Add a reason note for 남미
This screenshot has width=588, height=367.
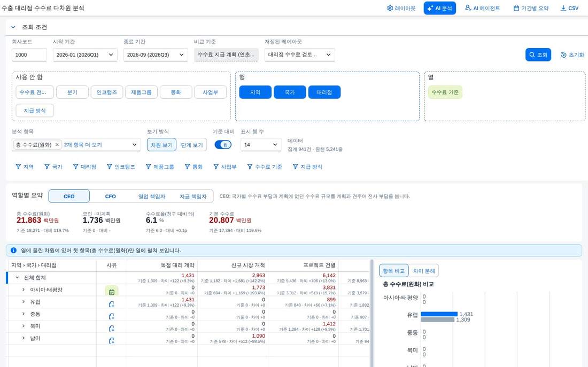pos(111,340)
